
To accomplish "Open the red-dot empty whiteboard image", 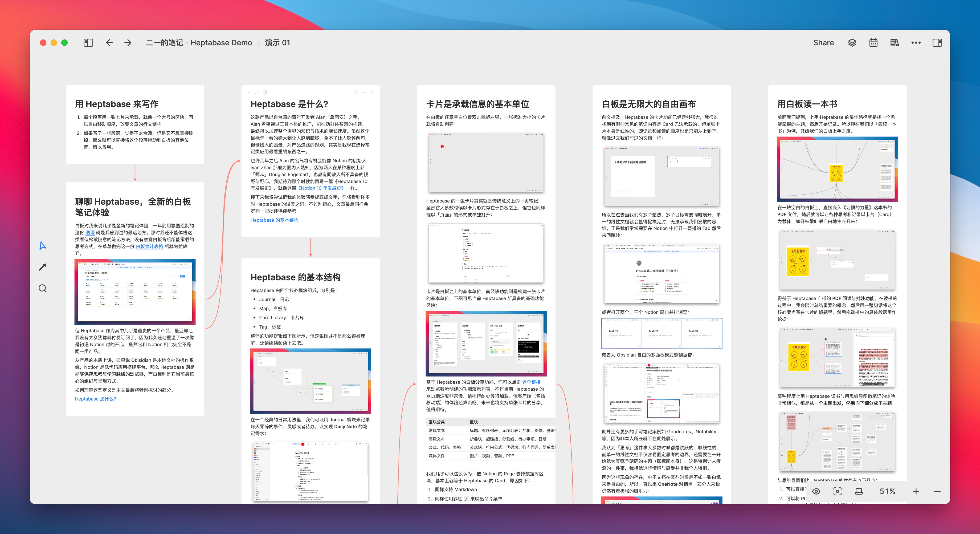I will coord(486,163).
